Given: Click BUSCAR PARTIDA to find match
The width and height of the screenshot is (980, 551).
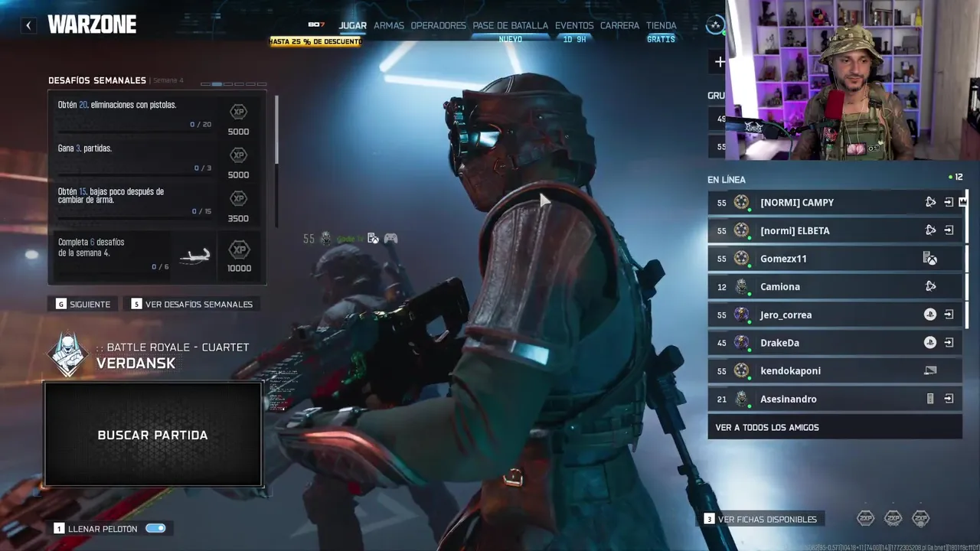Looking at the screenshot, I should coord(153,435).
